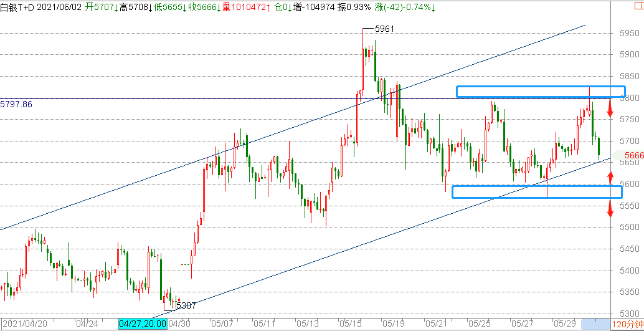The width and height of the screenshot is (644, 331).
Task: Click the 涨(-42)-0.74% change percentage
Action: point(406,7)
